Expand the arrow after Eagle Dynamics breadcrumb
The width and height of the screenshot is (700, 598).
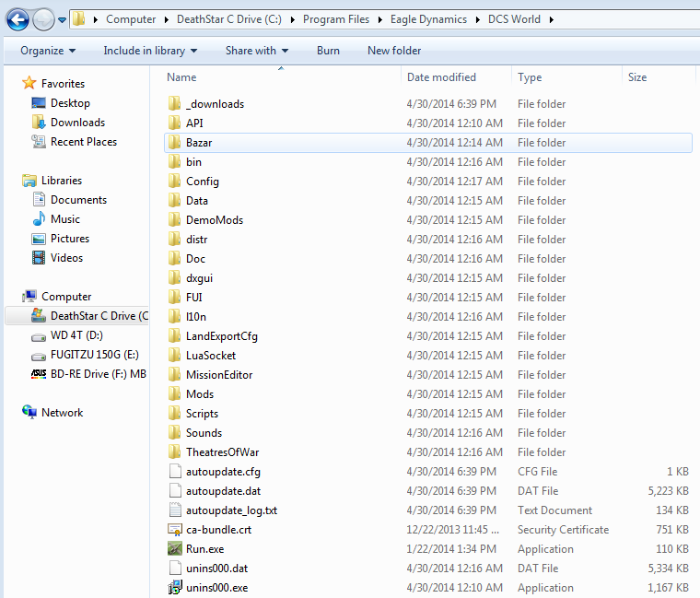(478, 19)
